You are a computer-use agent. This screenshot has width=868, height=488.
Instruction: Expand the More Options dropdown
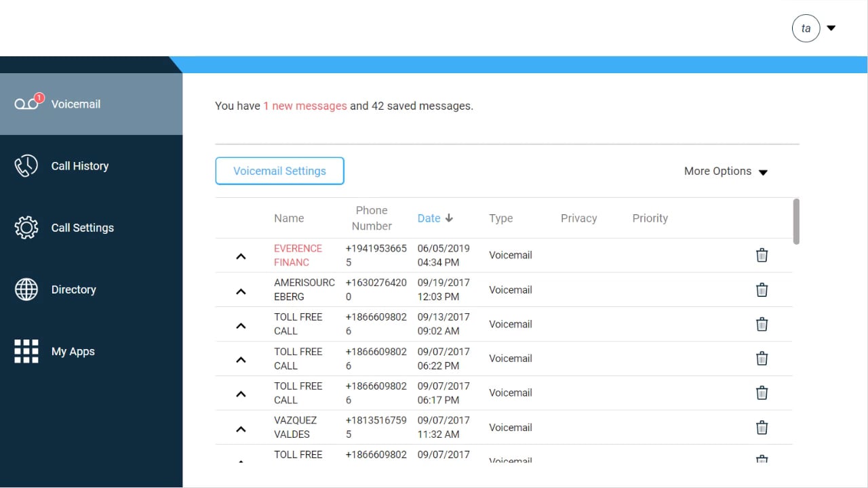coord(726,171)
